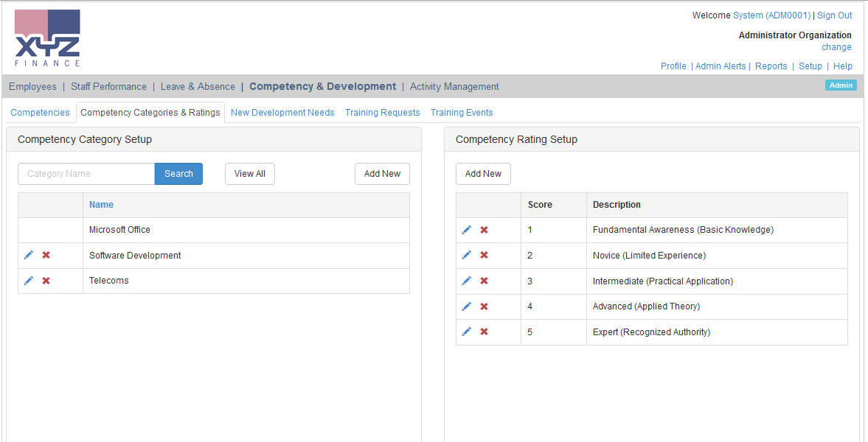Image resolution: width=868 pixels, height=442 pixels.
Task: Click change organization link
Action: coord(836,47)
